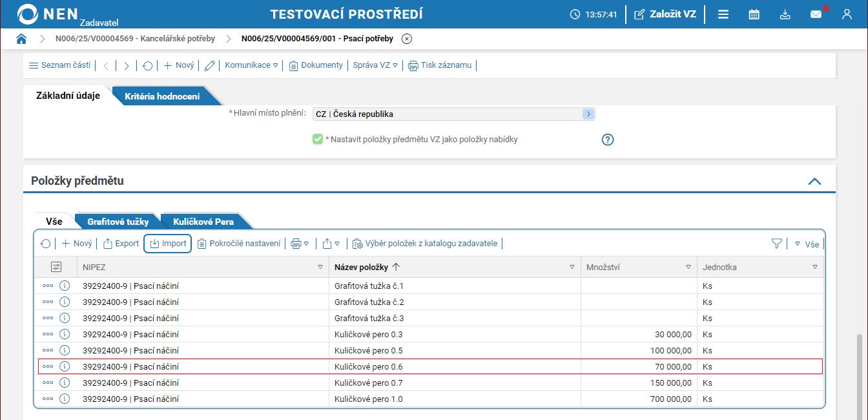
Task: Open the calendar icon in header
Action: (x=754, y=14)
